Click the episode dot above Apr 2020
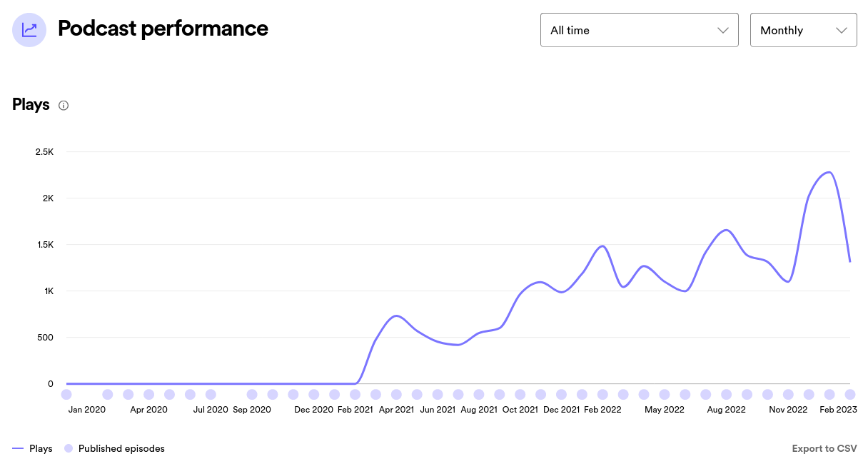868x454 pixels. click(148, 394)
